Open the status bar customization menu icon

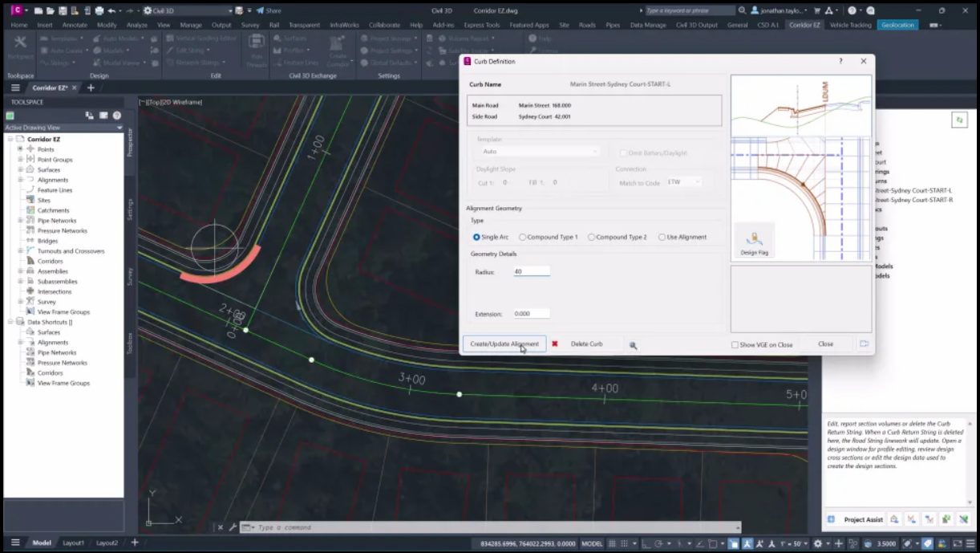(x=970, y=543)
